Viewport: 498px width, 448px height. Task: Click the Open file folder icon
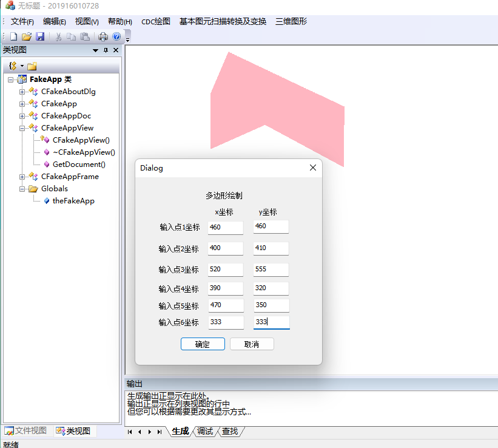[27, 36]
